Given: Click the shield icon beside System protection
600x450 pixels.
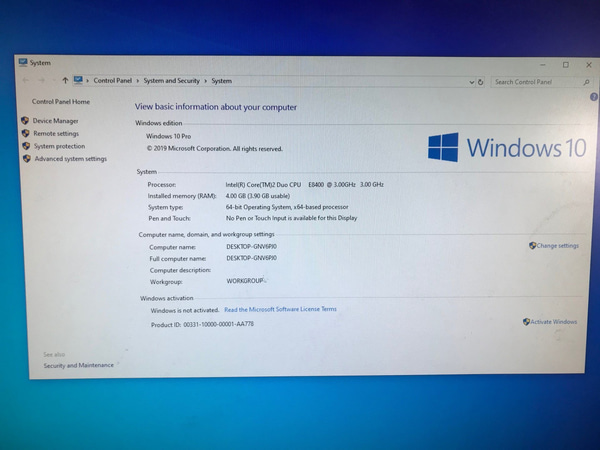Looking at the screenshot, I should pos(26,146).
